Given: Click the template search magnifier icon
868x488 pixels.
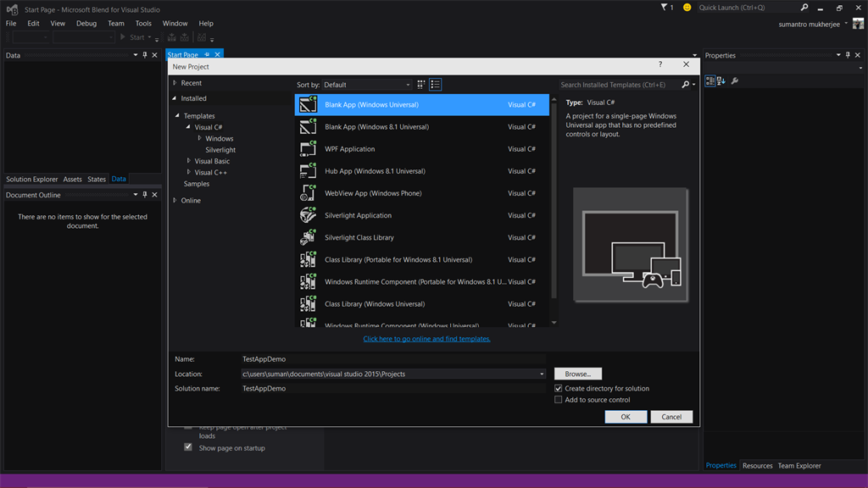Looking at the screenshot, I should tap(685, 85).
